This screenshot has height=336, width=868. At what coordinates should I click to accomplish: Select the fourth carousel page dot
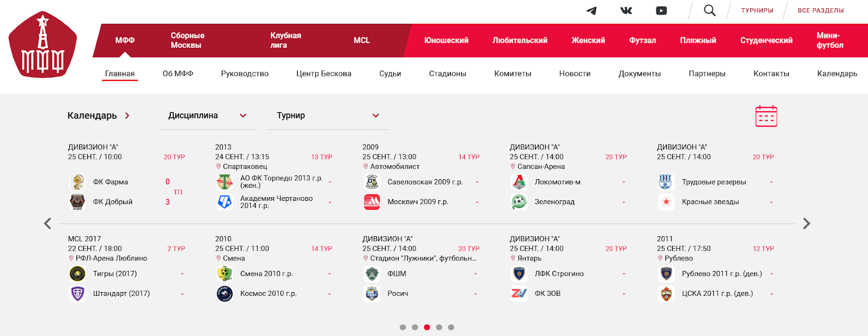(x=439, y=327)
